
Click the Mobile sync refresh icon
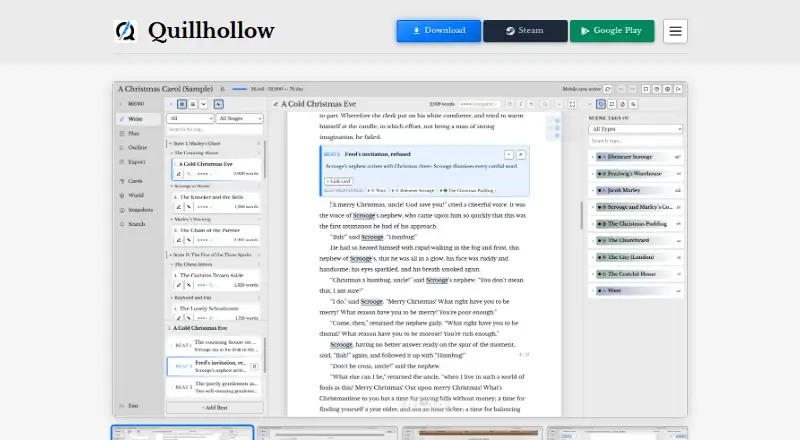608,89
